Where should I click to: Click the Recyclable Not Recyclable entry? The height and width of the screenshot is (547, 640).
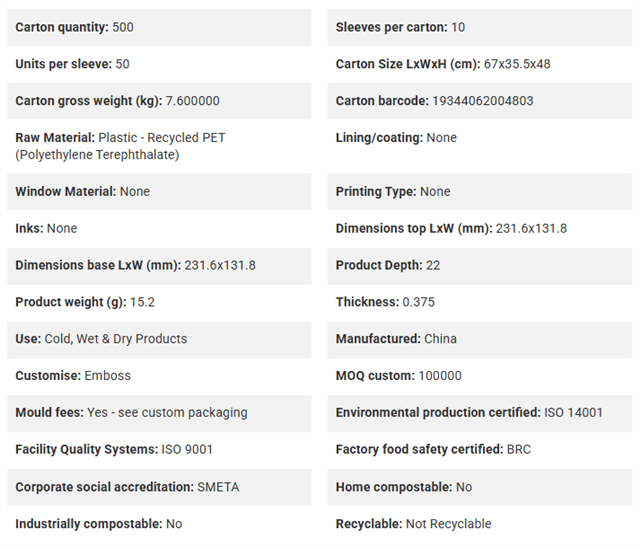(480, 524)
